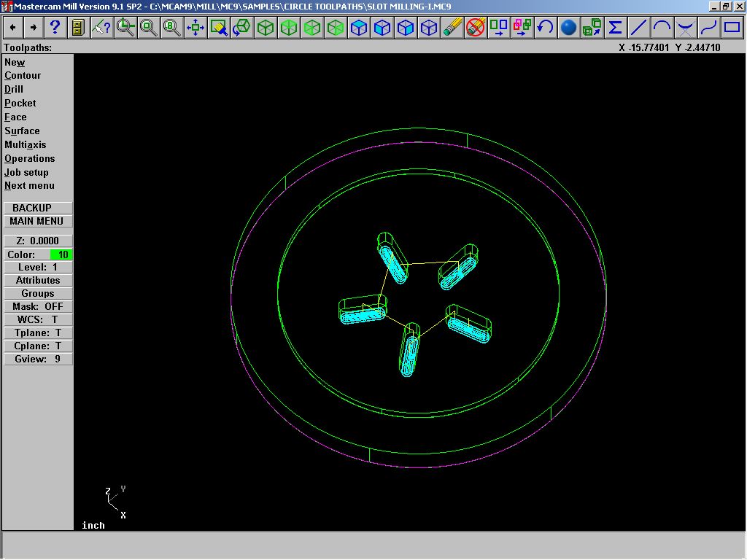Set Gview Front with third green cube
Screen dimensions: 747x560
[x=312, y=28]
